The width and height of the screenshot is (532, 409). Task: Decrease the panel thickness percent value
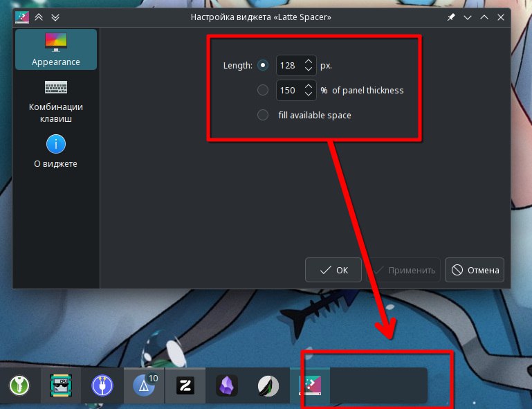pos(309,95)
